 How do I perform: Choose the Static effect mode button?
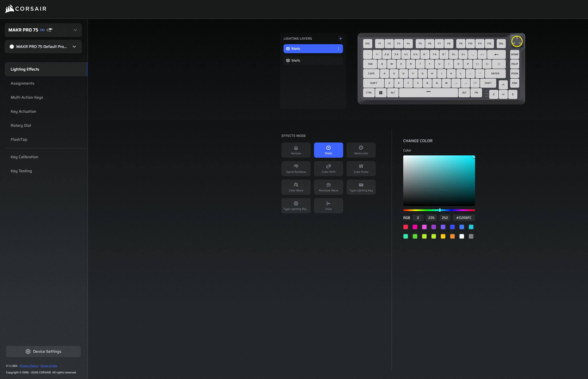click(x=328, y=150)
